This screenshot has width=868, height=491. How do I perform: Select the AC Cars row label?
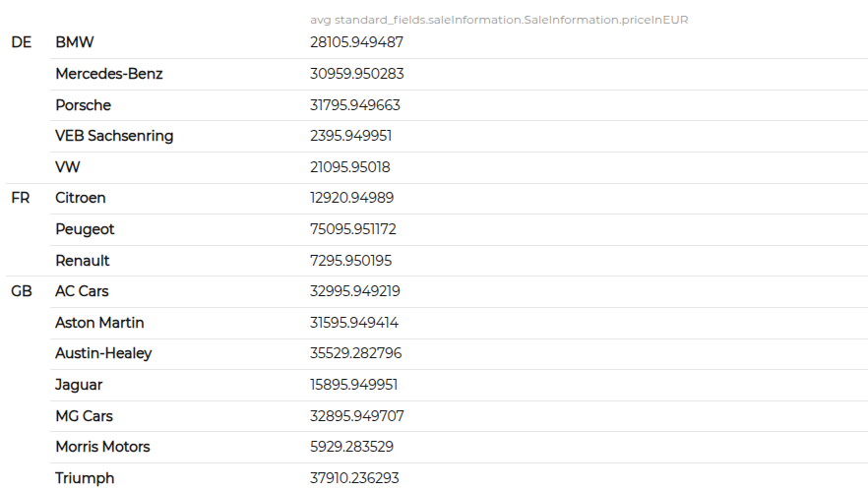coord(82,291)
